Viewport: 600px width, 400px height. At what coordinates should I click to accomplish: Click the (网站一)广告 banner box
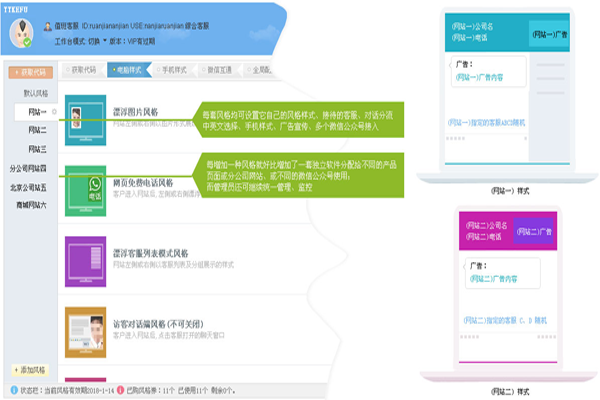pyautogui.click(x=549, y=34)
